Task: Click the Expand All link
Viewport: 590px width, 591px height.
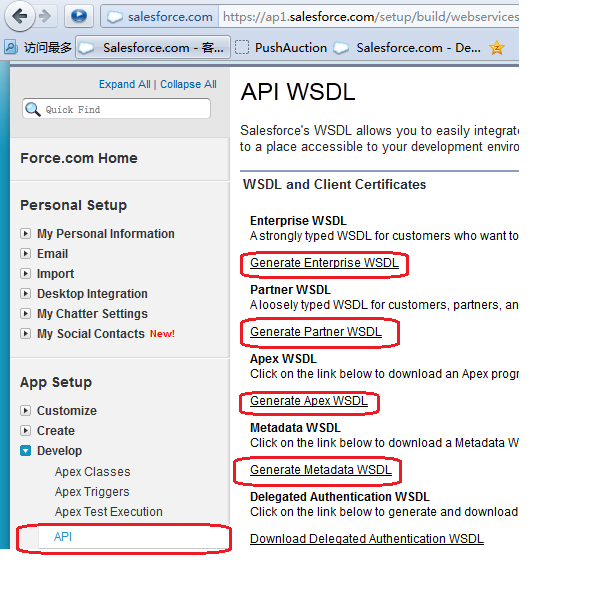Action: pos(124,84)
